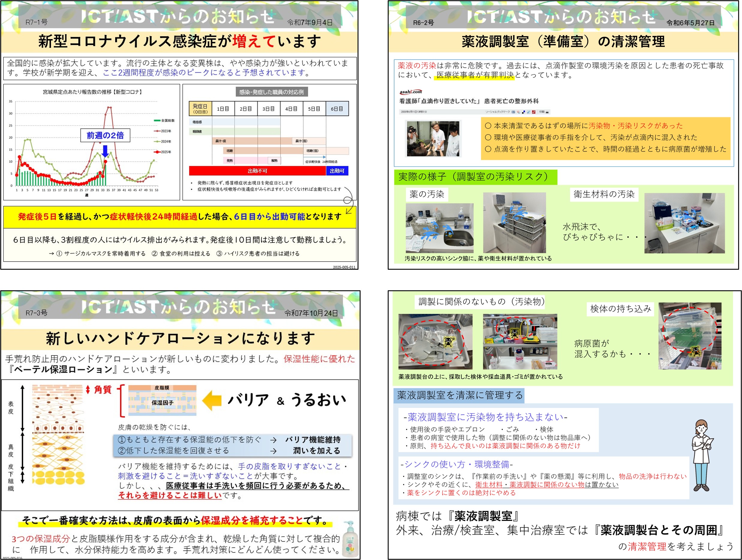This screenshot has height=560, width=742.
Task: Click the 感染・発症した職員の対応例 label
Action: pyautogui.click(x=271, y=92)
